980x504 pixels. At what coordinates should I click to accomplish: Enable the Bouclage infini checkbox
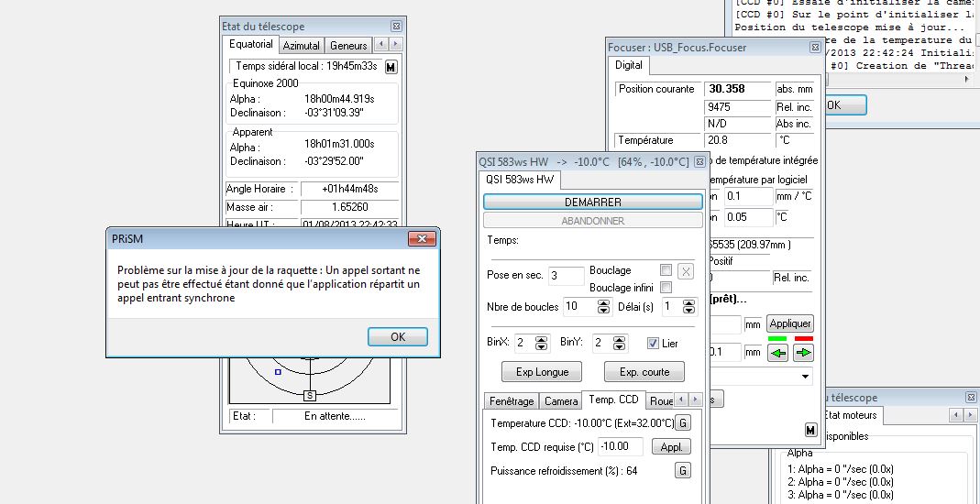tap(666, 288)
